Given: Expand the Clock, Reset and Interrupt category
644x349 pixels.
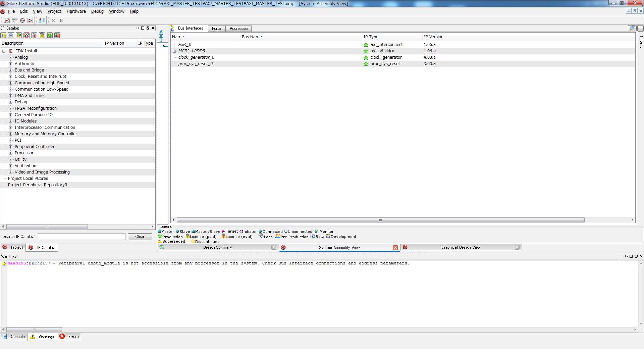Looking at the screenshot, I should 10,77.
